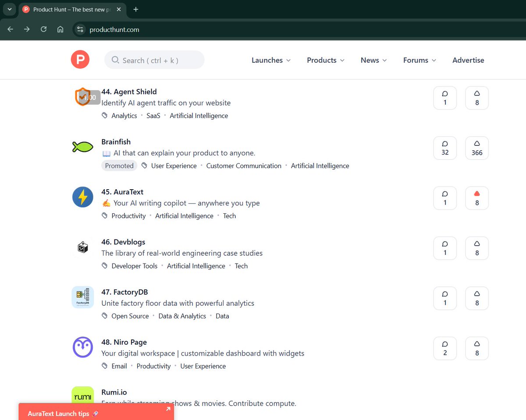Click the browser back arrow

pyautogui.click(x=11, y=29)
